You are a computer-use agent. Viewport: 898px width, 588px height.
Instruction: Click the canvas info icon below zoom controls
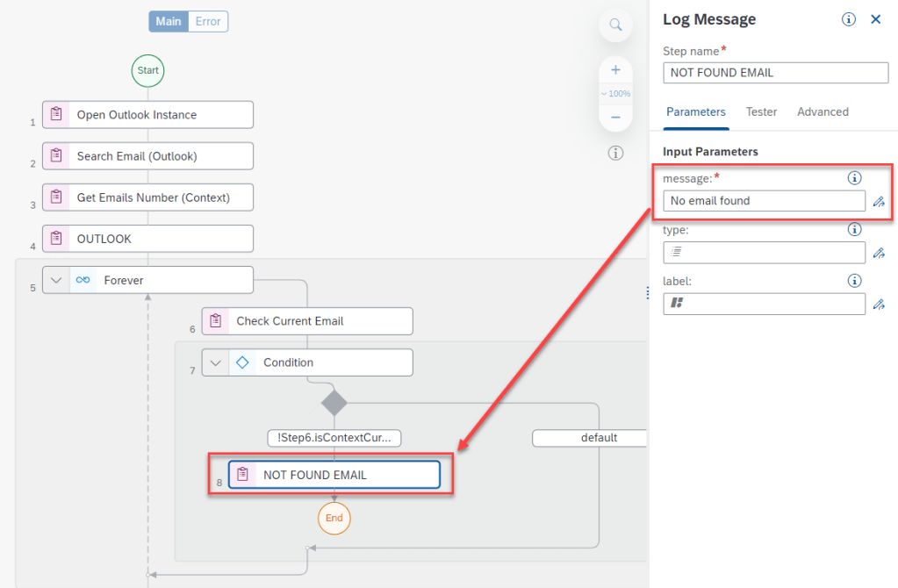[615, 154]
